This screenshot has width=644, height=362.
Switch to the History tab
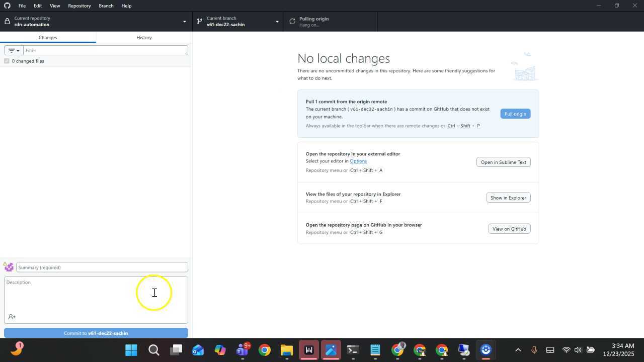coord(144,38)
